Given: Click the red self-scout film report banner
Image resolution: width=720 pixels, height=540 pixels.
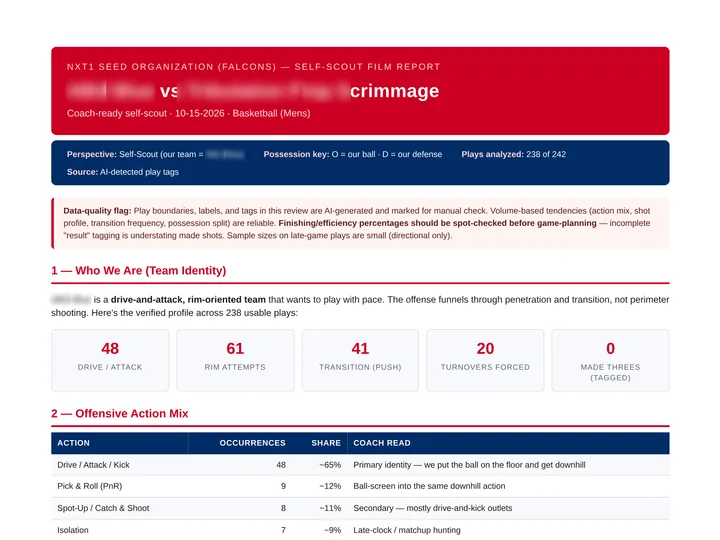Looking at the screenshot, I should [360, 90].
